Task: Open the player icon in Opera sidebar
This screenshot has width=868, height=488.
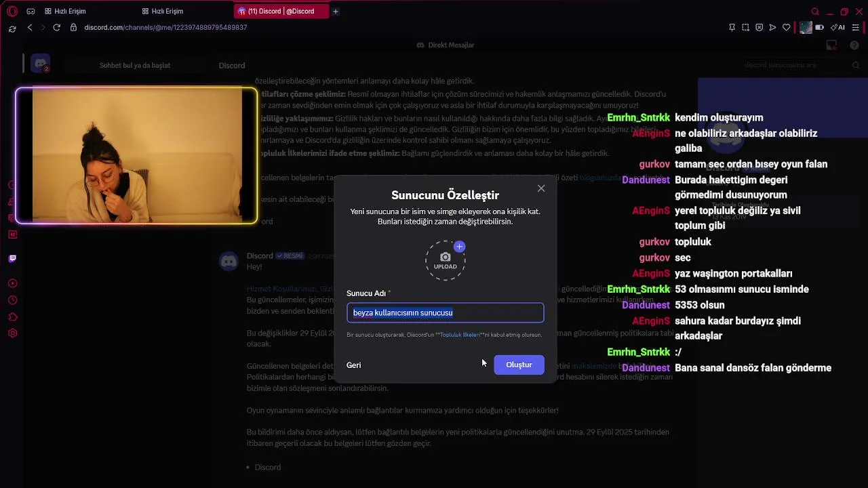Action: pos(12,283)
